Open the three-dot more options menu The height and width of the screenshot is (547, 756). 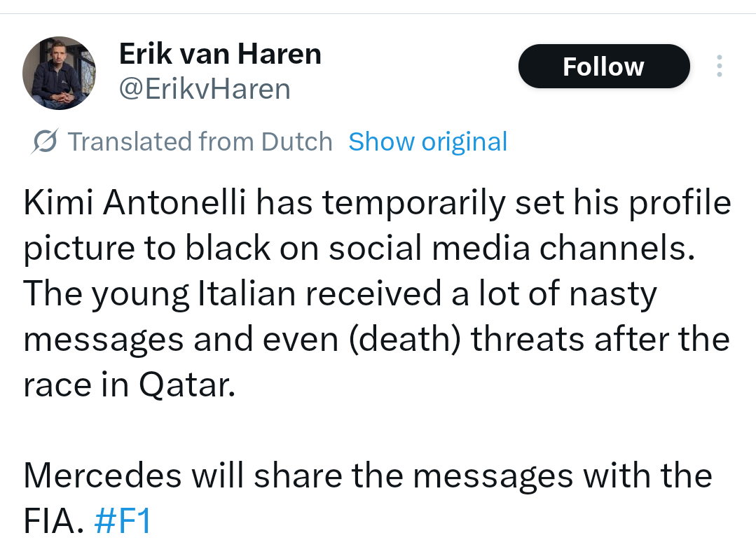(719, 67)
